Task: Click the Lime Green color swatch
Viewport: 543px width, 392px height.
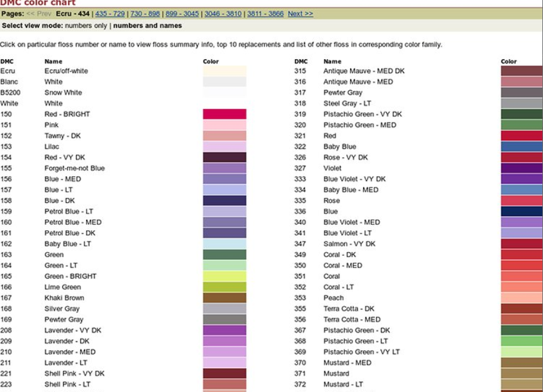Action: pos(224,287)
